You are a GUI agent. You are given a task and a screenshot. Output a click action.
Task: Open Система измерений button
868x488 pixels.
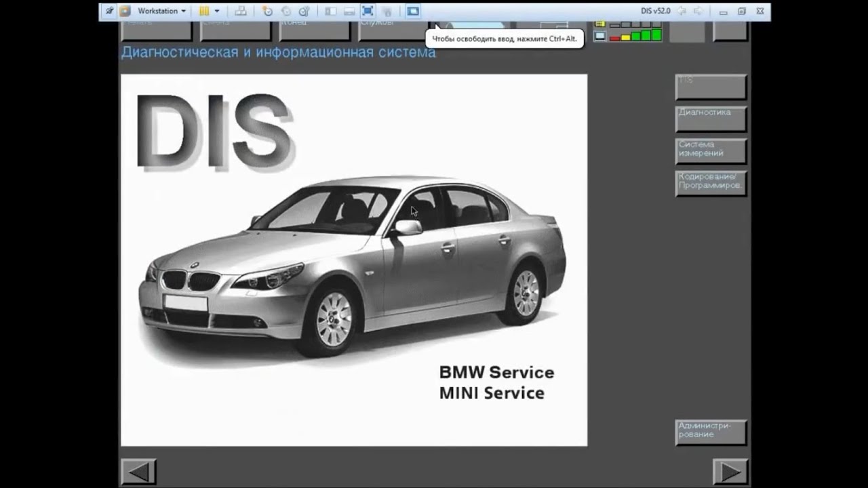[x=711, y=151]
